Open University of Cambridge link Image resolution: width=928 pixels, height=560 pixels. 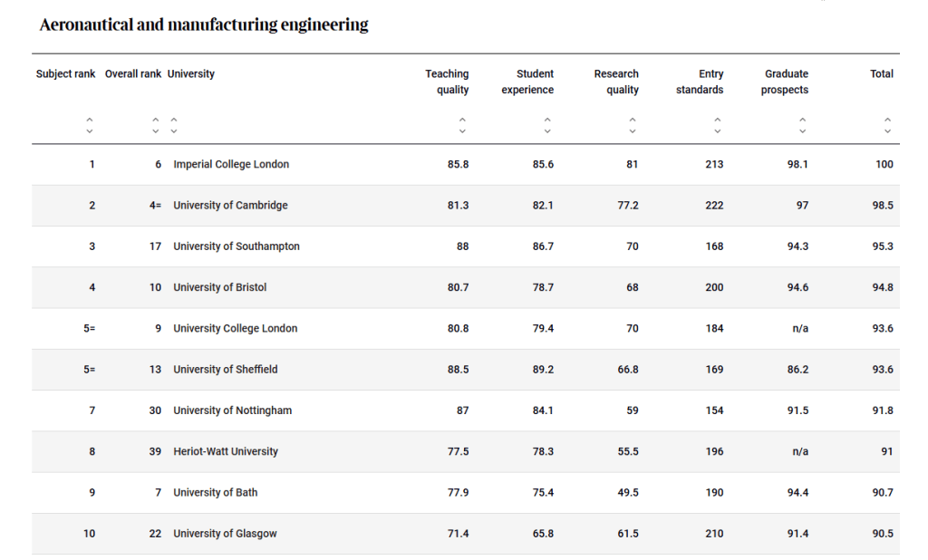click(230, 206)
